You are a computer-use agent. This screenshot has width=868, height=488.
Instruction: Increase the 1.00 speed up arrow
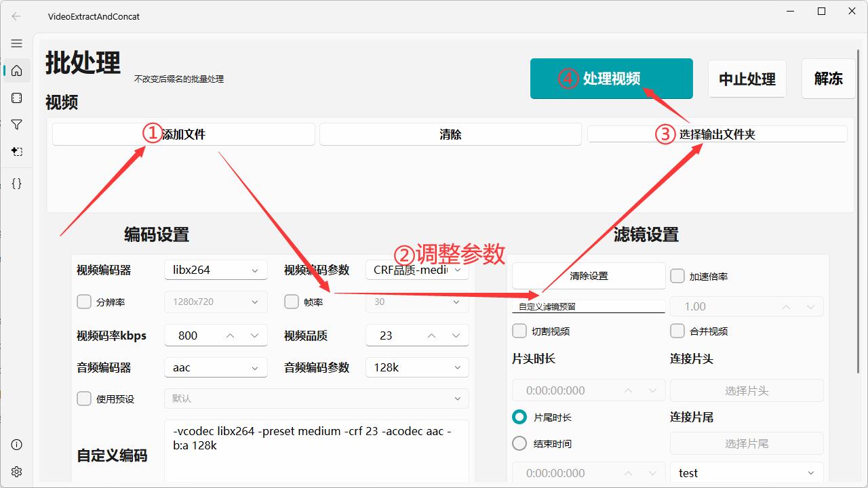[x=786, y=306]
